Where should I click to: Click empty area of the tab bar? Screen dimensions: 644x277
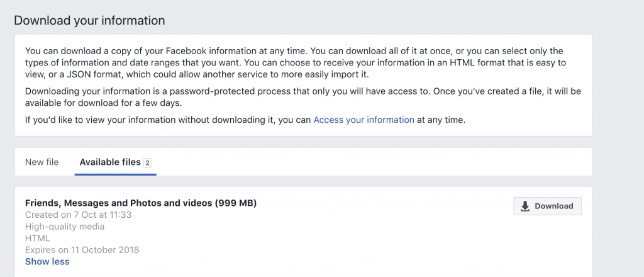click(370, 162)
